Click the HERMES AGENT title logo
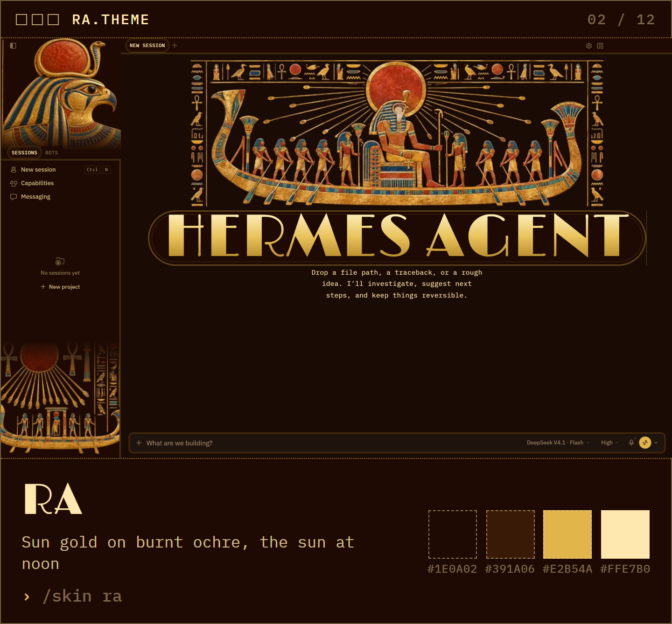Image resolution: width=672 pixels, height=624 pixels. pyautogui.click(x=397, y=238)
